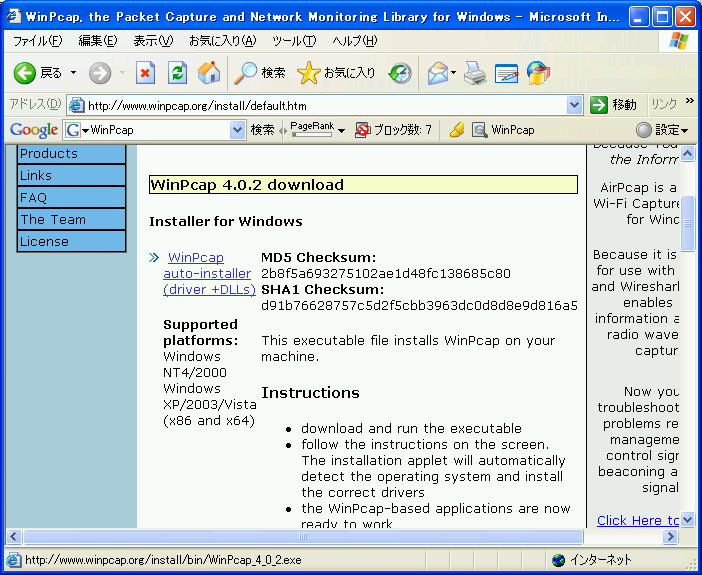Image resolution: width=702 pixels, height=575 pixels.
Task: Open the History clock icon
Action: [x=400, y=73]
